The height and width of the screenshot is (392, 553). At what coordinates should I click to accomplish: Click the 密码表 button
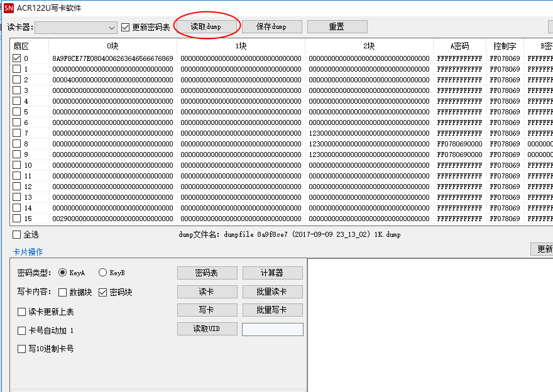[x=207, y=273]
